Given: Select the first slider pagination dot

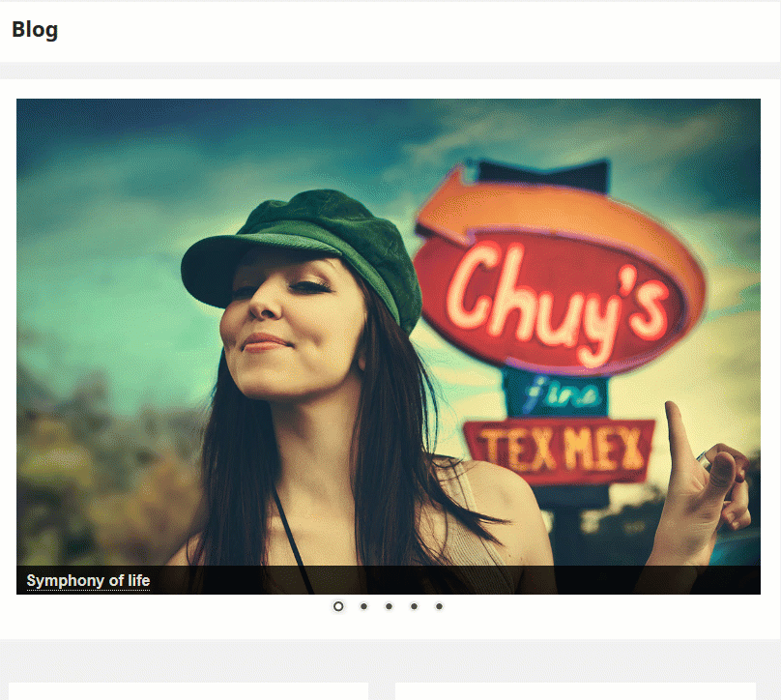Looking at the screenshot, I should click(338, 606).
